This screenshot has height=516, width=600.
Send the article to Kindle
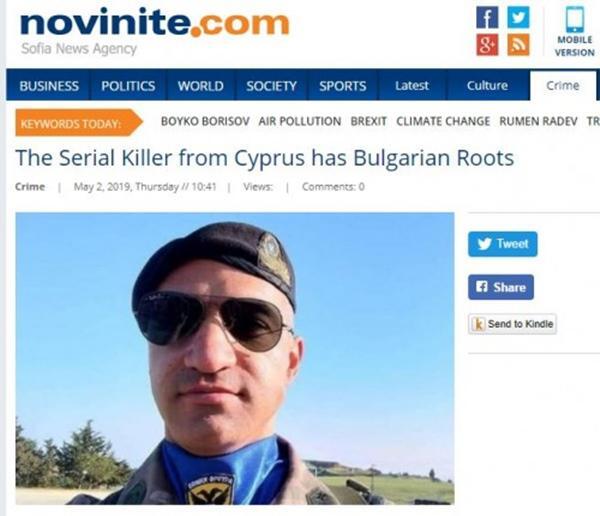pos(512,324)
